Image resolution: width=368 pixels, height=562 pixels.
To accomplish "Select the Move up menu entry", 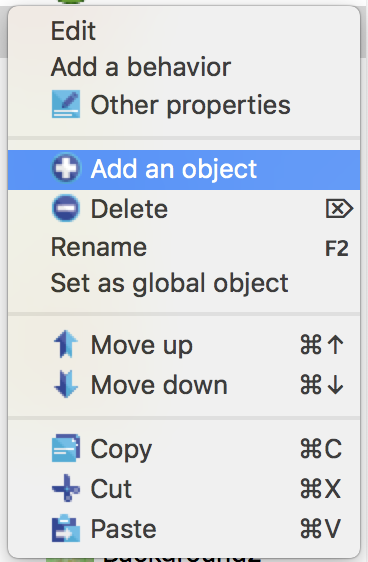I will (x=184, y=345).
